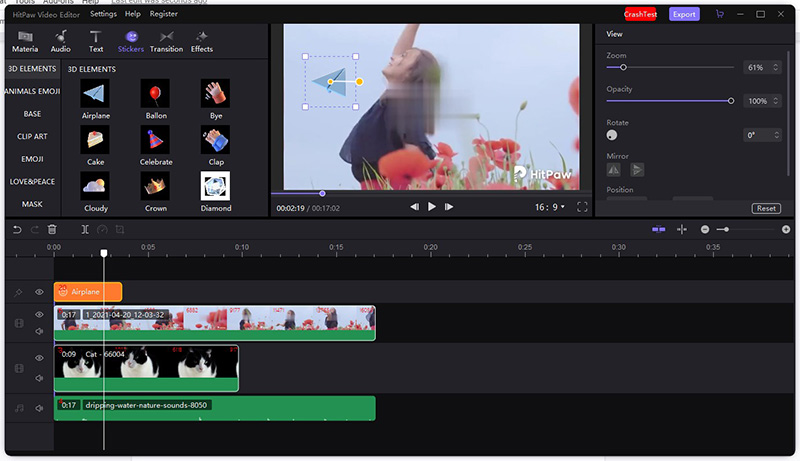800x461 pixels.
Task: Click the Export button
Action: (684, 14)
